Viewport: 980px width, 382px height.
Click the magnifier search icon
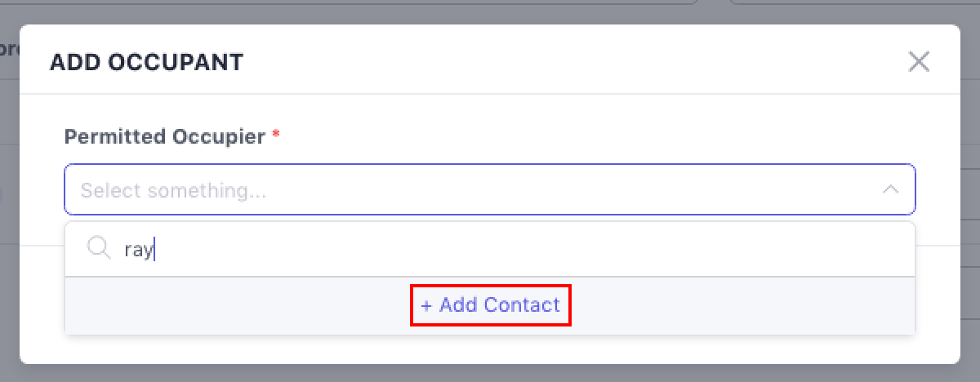point(98,248)
